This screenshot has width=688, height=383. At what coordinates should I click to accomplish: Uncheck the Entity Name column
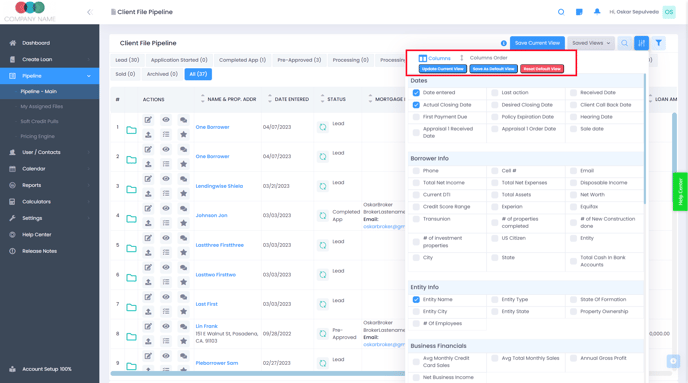(416, 300)
